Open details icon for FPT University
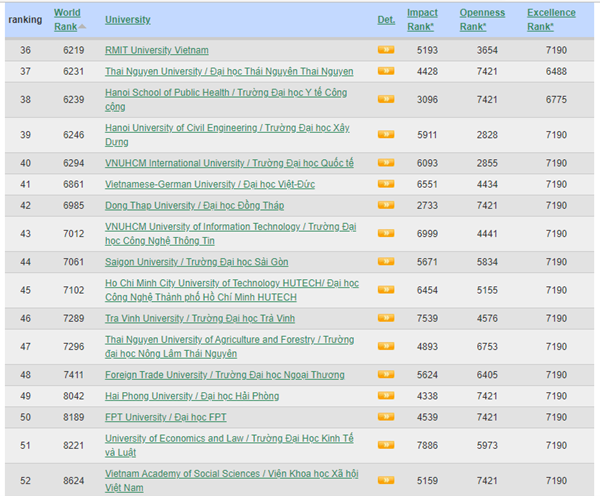 pyautogui.click(x=386, y=417)
